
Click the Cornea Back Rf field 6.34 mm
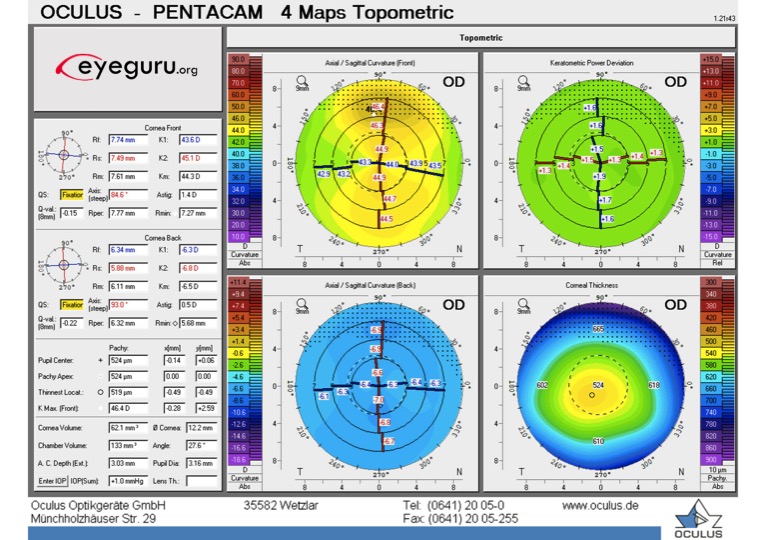(128, 250)
